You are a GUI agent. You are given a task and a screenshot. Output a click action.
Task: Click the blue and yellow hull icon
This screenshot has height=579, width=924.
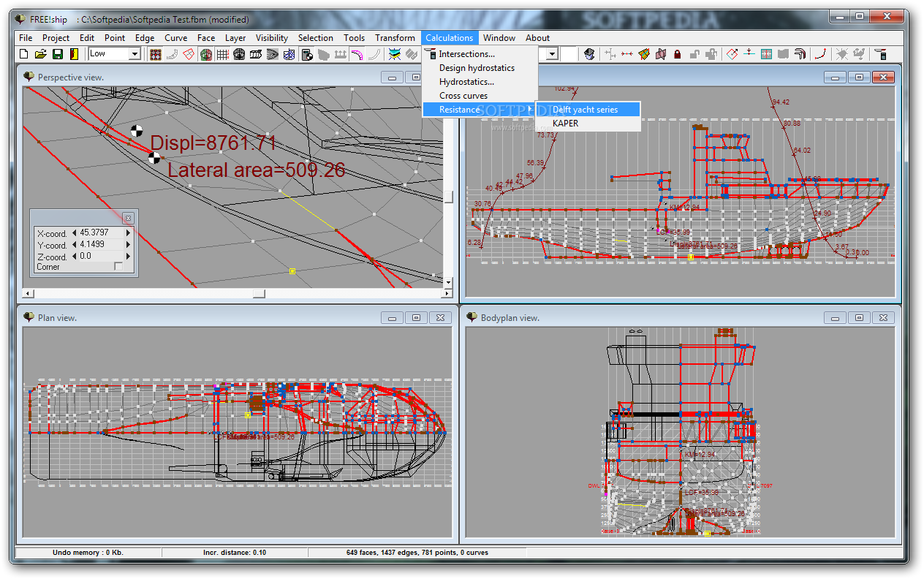click(x=395, y=54)
